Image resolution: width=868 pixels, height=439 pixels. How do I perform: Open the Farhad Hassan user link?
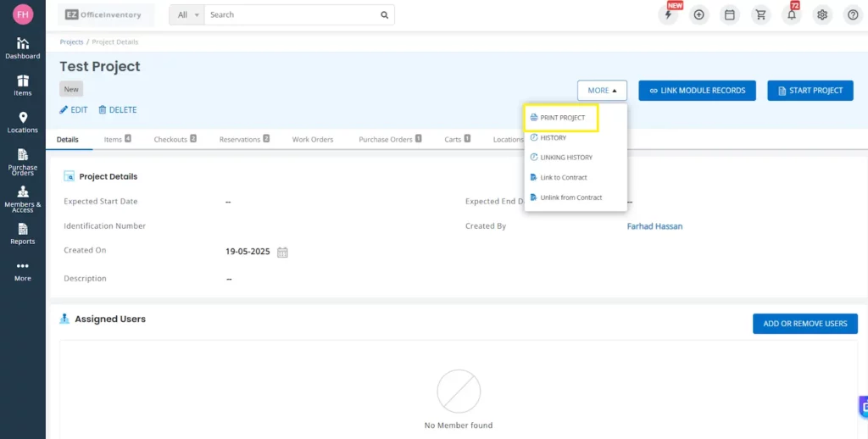[654, 226]
